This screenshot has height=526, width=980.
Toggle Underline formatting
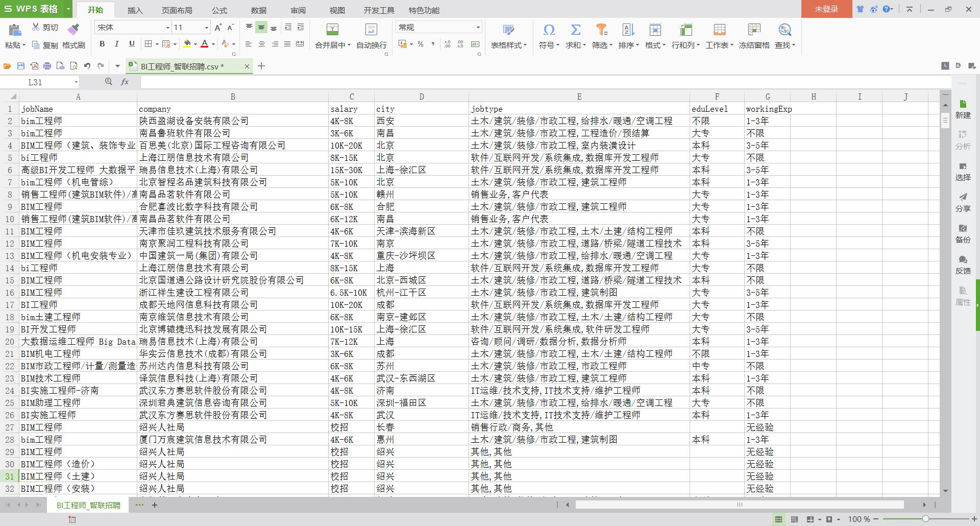[x=132, y=44]
